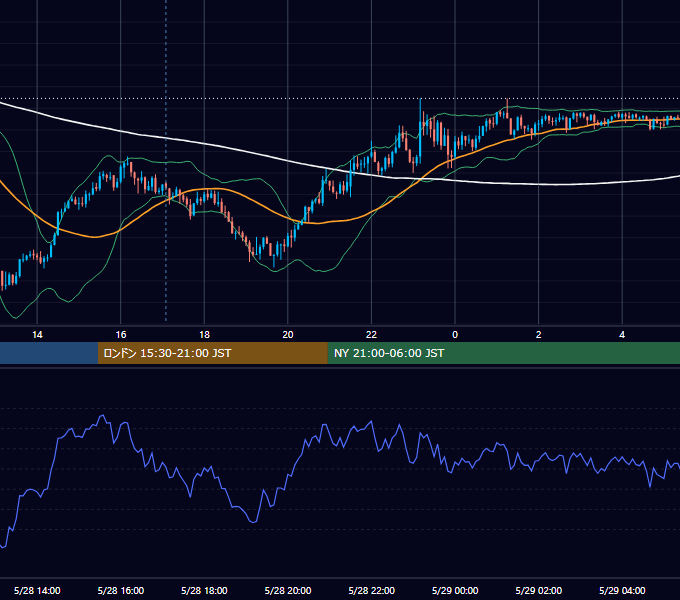Viewport: 680px width, 600px height.
Task: Click the 0 hour label on price chart axis
Action: tap(455, 335)
